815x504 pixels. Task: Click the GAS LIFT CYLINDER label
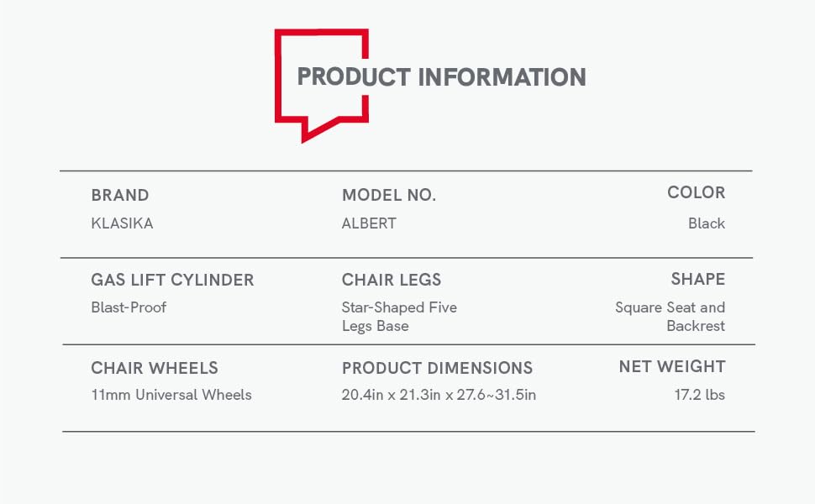tap(172, 280)
